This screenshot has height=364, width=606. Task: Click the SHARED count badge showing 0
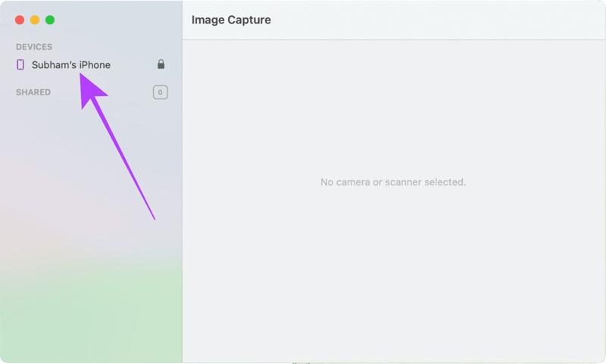tap(160, 92)
